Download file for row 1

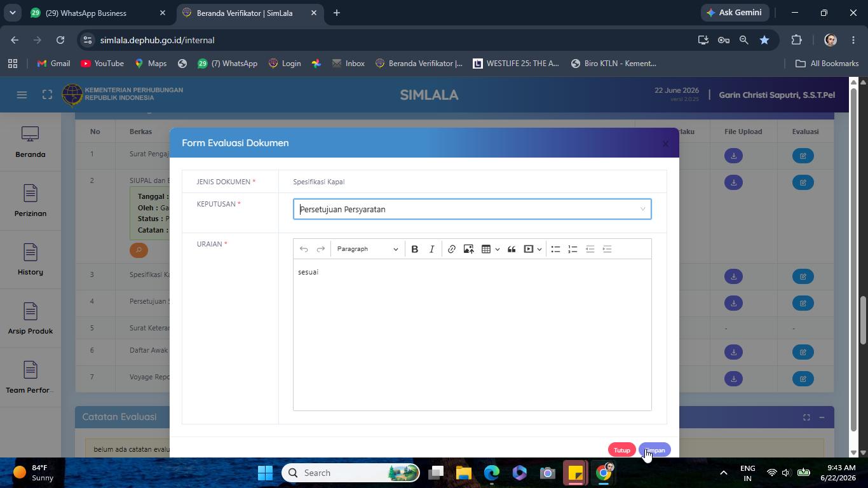(x=733, y=156)
